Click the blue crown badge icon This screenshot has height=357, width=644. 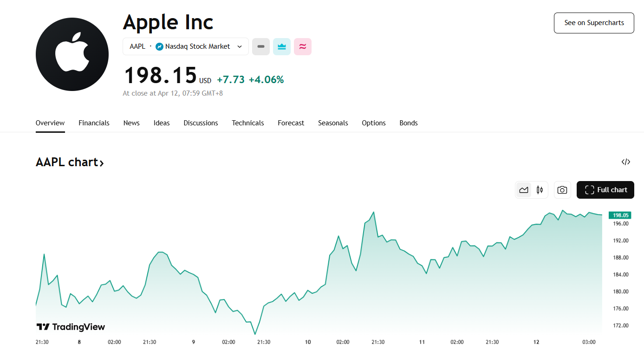281,46
